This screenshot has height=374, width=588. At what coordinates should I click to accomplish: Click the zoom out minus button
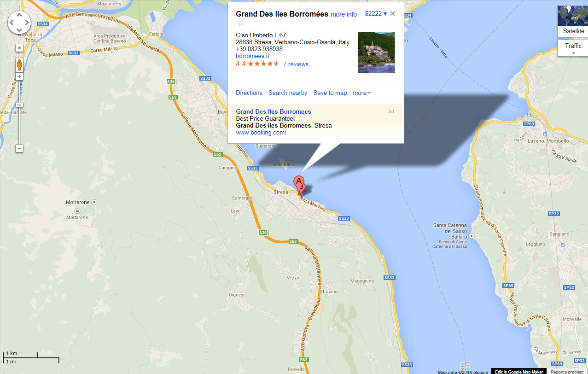pos(19,148)
